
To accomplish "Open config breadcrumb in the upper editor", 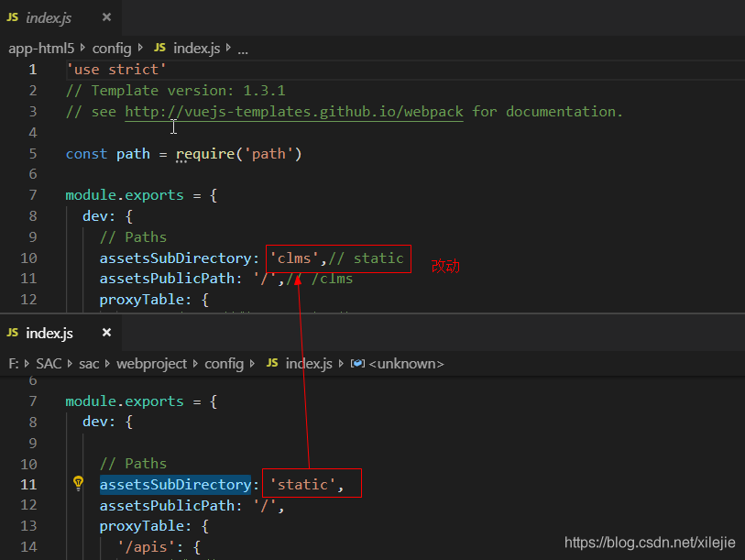I will coord(112,49).
